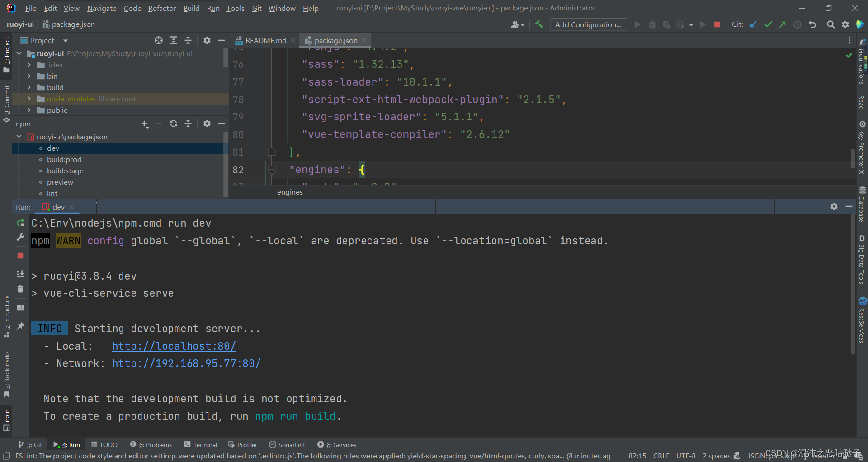Collapse all in Project panel

(x=188, y=40)
